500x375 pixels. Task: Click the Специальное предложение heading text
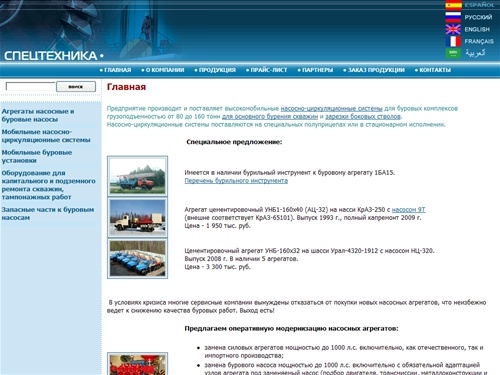(234, 142)
